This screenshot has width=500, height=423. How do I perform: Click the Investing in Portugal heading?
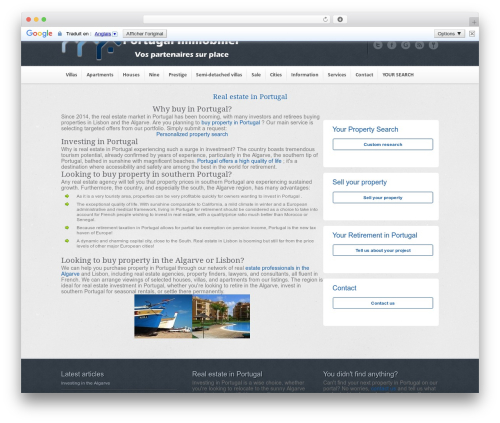point(99,141)
